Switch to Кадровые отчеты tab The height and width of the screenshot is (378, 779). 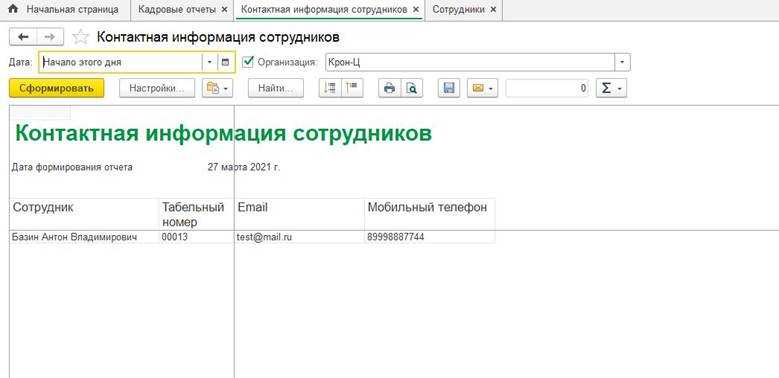(177, 9)
